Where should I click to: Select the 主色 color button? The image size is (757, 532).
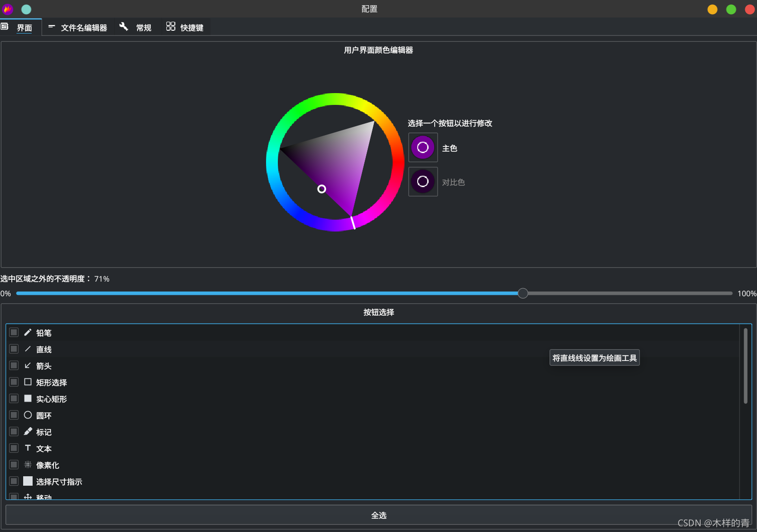point(423,147)
